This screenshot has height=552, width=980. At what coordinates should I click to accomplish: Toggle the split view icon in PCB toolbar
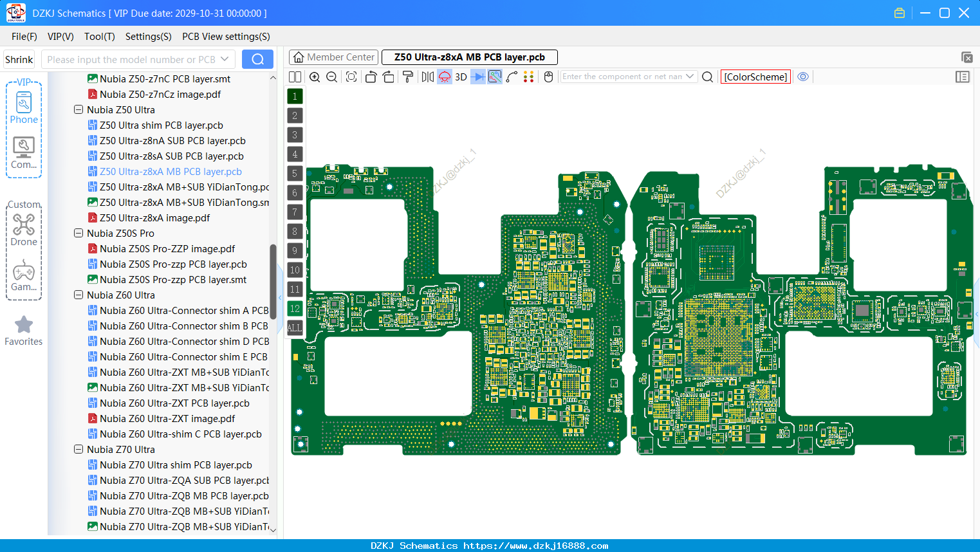[295, 77]
